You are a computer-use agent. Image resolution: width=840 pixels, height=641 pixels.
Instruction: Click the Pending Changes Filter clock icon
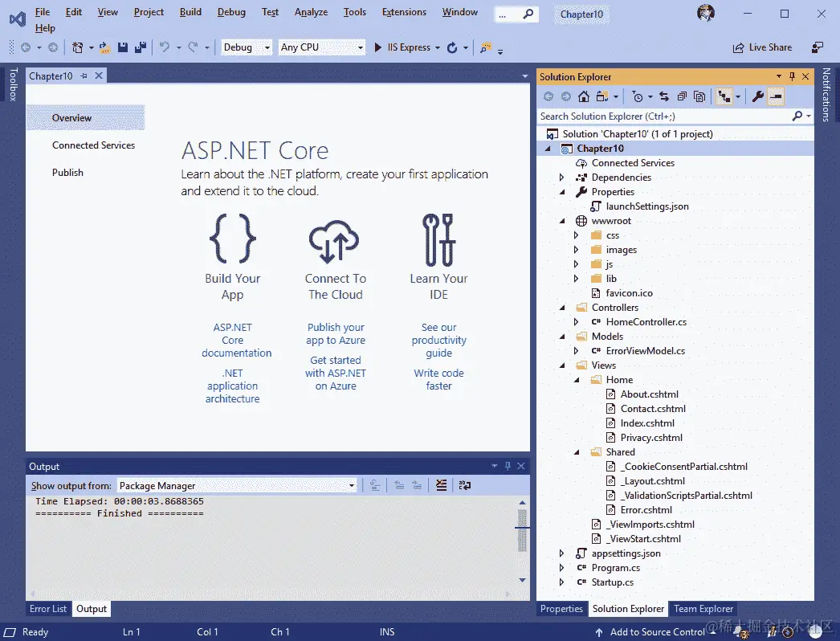click(x=638, y=96)
